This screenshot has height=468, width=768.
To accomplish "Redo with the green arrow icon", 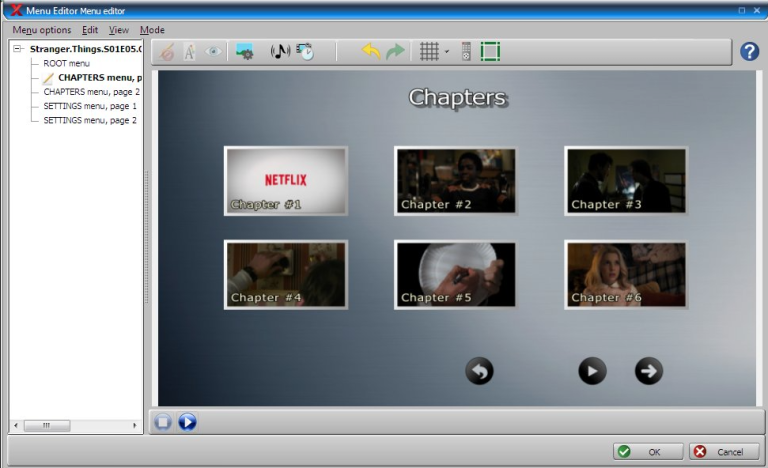I will [395, 51].
